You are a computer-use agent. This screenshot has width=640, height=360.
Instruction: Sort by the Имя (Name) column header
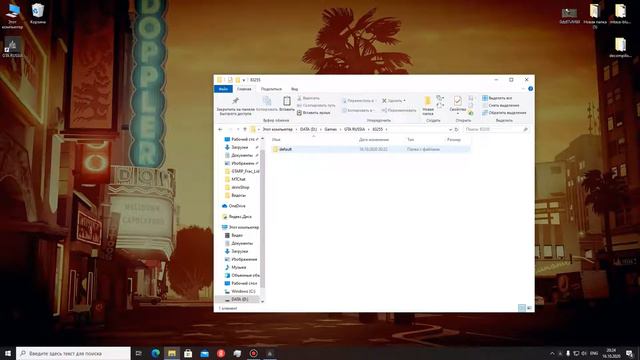pyautogui.click(x=276, y=140)
